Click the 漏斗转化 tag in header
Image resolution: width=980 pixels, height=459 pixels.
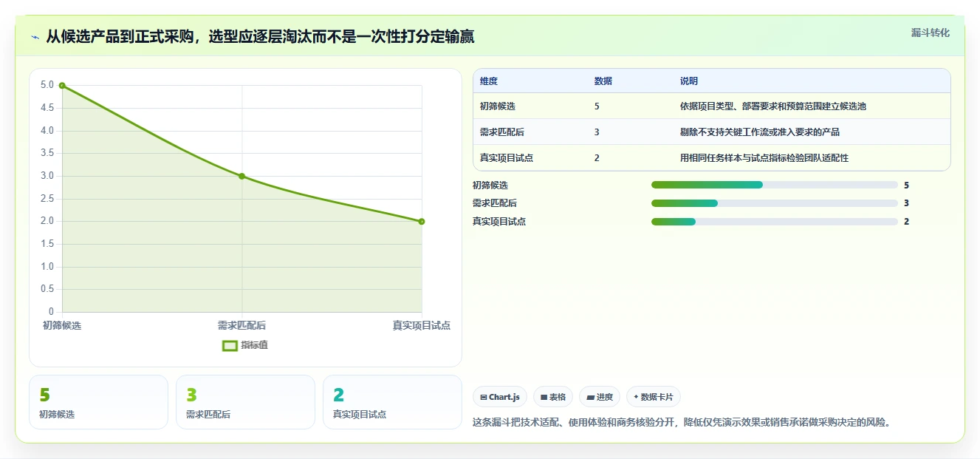(930, 33)
